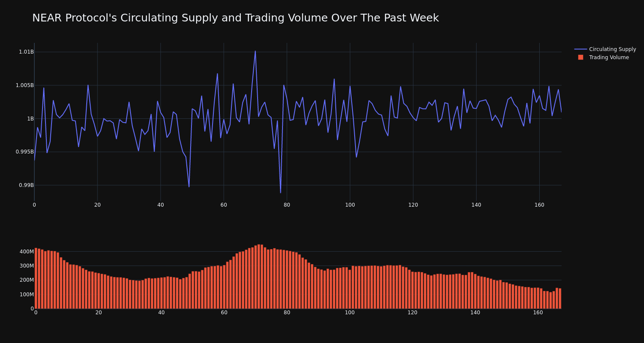This screenshot has width=644, height=343.
Task: Click the red Trading Volume legend square
Action: tap(580, 57)
